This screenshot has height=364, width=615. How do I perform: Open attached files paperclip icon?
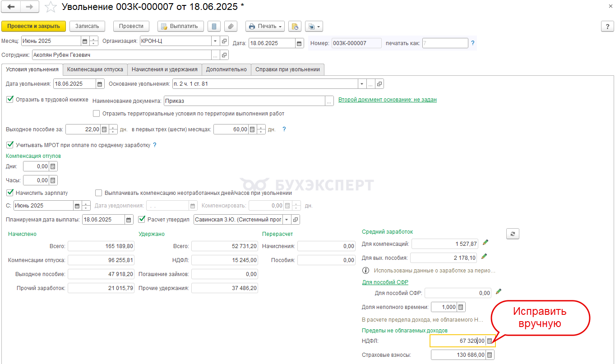(x=231, y=26)
